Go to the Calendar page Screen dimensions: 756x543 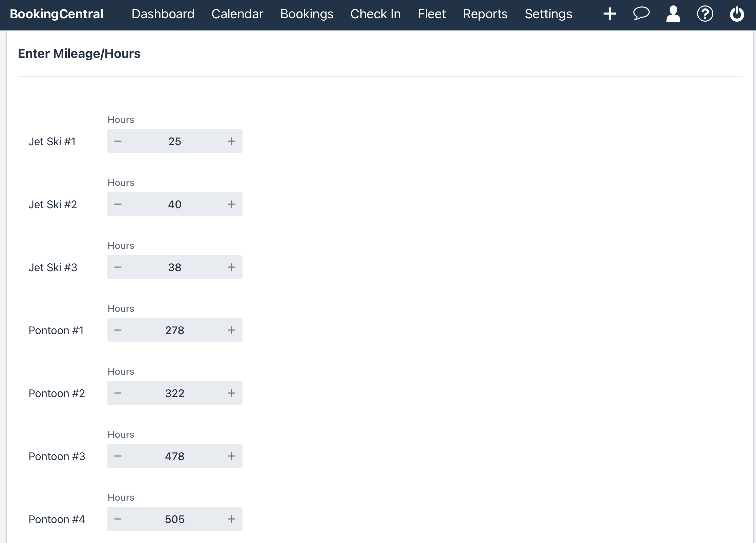coord(237,14)
